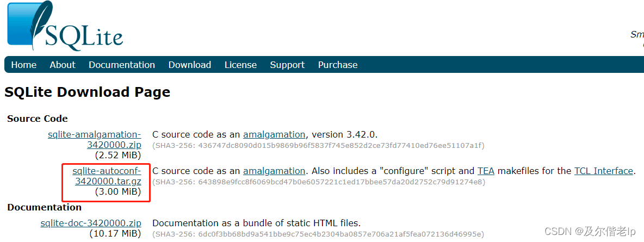The image size is (644, 242).
Task: Click the (10.17 MiB) size text
Action: 115,234
